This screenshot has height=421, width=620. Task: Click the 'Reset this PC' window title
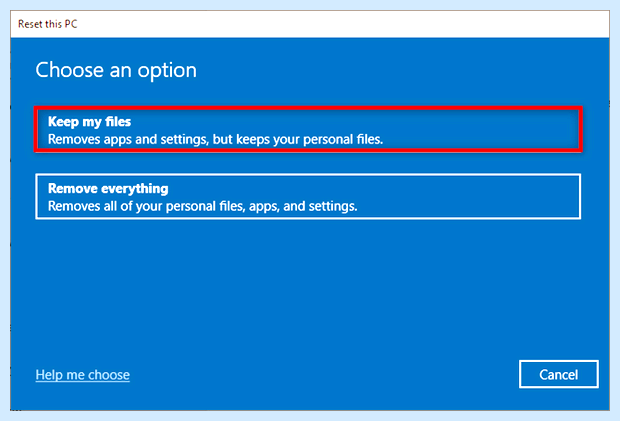(x=47, y=24)
